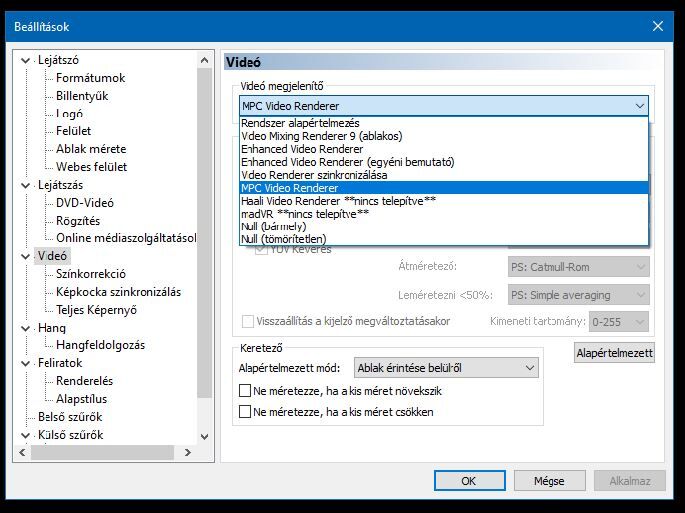This screenshot has height=513, width=685.
Task: Open the Felület settings page
Action: point(73,131)
